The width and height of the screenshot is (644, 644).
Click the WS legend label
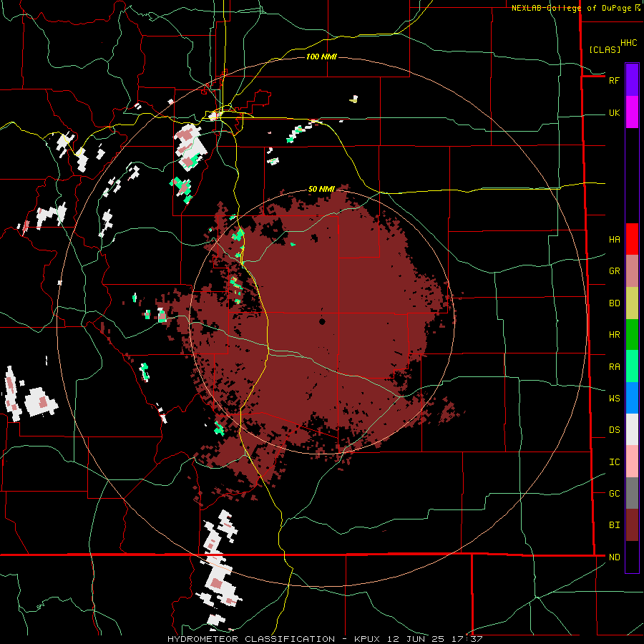614,399
